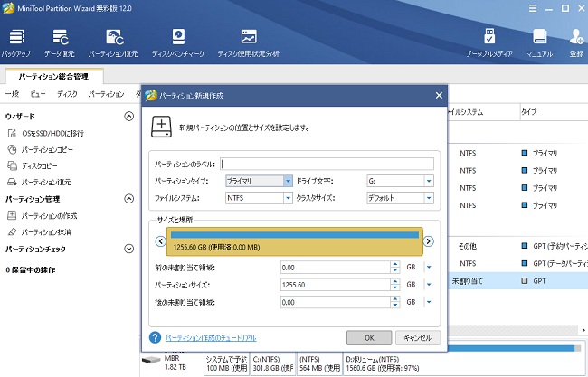The image size is (588, 377).
Task: Click the unallocated space after field
Action: point(336,302)
